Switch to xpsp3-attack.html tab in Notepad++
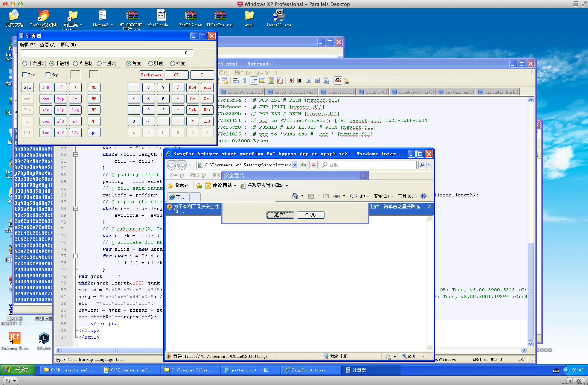 point(292,92)
